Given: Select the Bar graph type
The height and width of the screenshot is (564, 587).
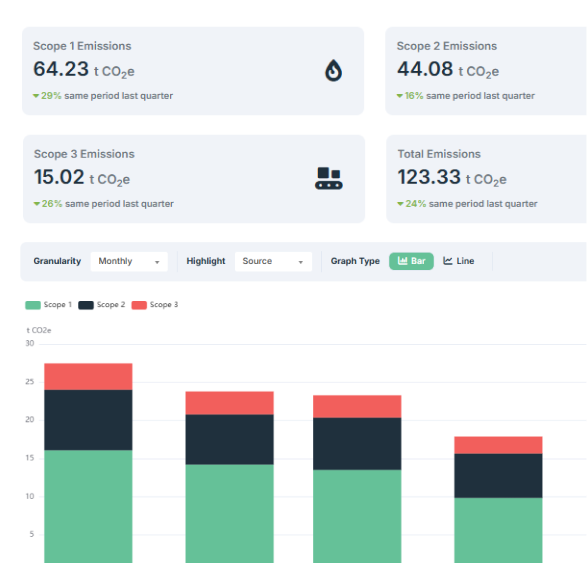Looking at the screenshot, I should [x=411, y=261].
